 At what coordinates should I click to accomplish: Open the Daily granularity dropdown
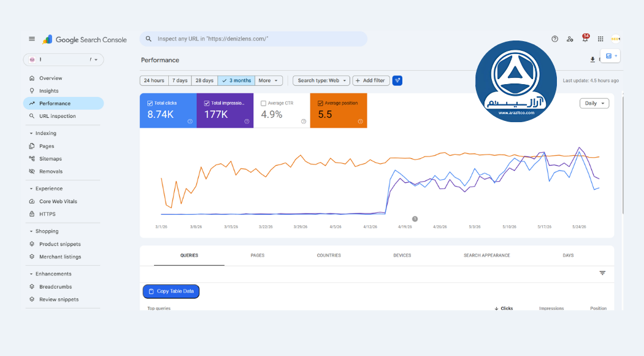[x=594, y=104]
